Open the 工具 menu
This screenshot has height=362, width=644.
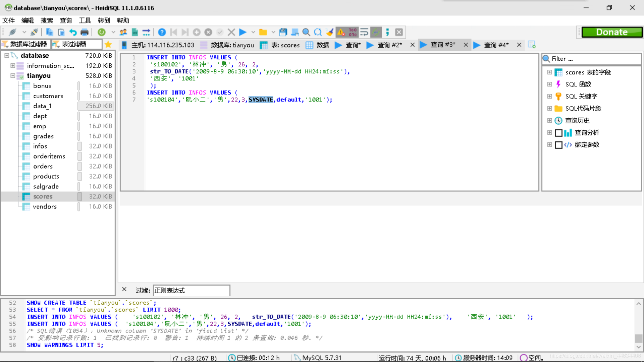pos(85,20)
